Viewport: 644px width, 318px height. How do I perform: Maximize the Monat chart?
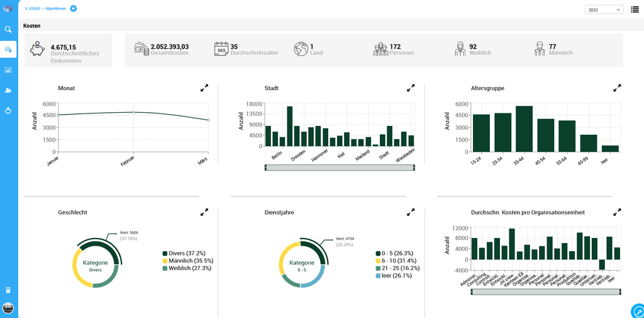(x=204, y=88)
